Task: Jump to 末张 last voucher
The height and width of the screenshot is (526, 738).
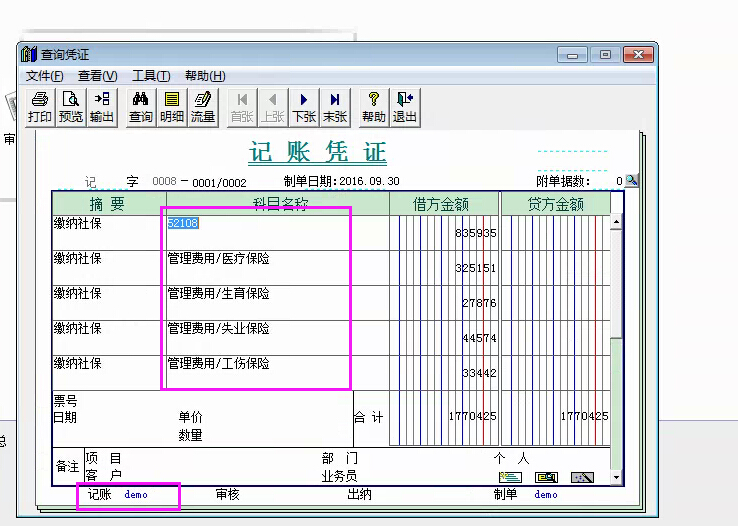Action: click(335, 107)
